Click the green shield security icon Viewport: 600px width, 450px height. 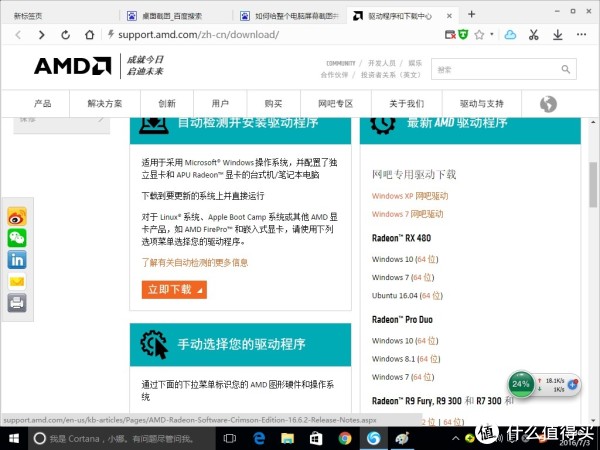pyautogui.click(x=464, y=35)
